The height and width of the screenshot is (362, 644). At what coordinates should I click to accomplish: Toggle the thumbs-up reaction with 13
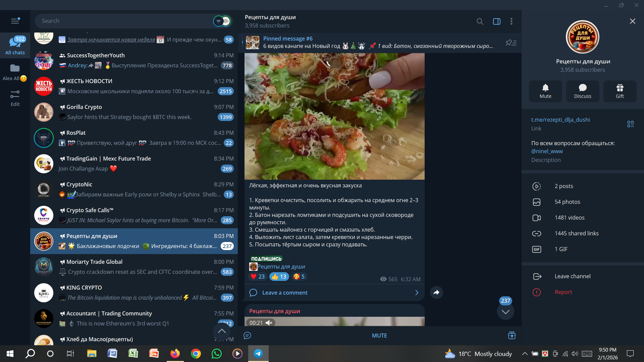(279, 277)
